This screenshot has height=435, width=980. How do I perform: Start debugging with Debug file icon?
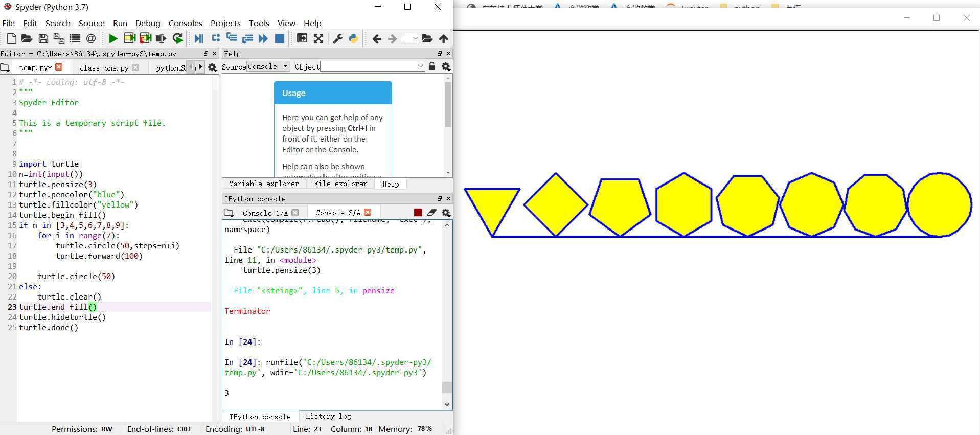click(199, 38)
